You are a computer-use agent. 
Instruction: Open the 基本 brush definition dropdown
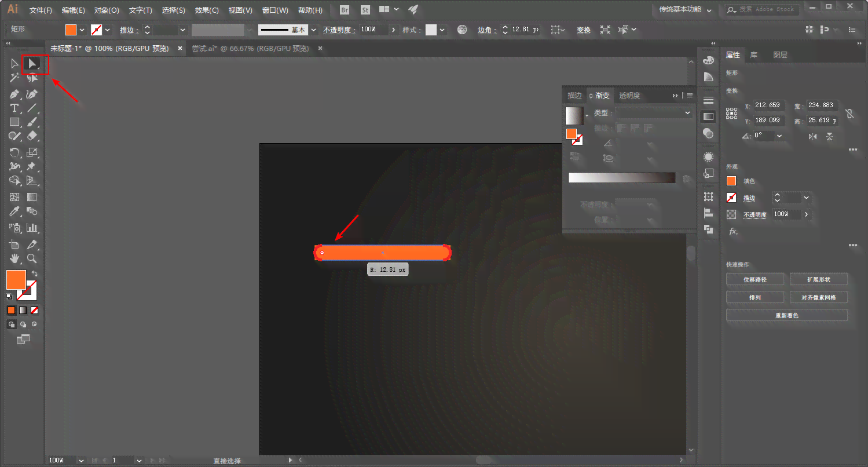[x=314, y=30]
